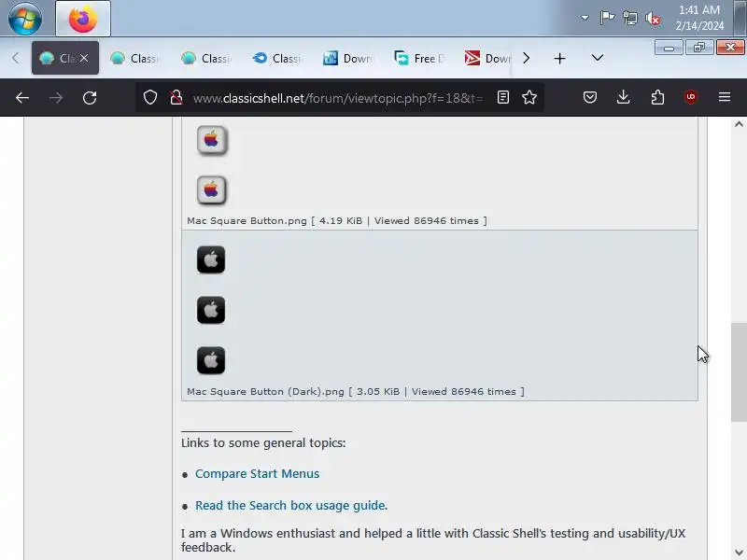The height and width of the screenshot is (560, 747).
Task: Click the vertical scrollbar thumb
Action: [x=739, y=372]
